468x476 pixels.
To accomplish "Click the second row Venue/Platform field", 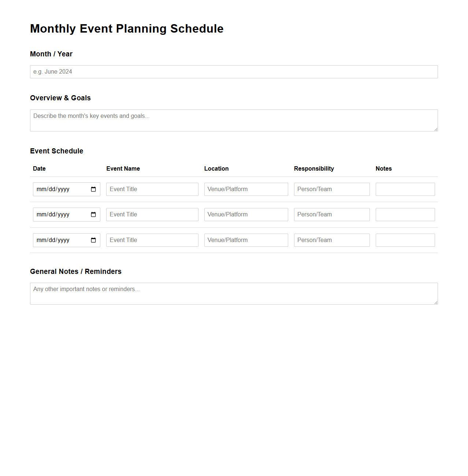I will tap(246, 214).
